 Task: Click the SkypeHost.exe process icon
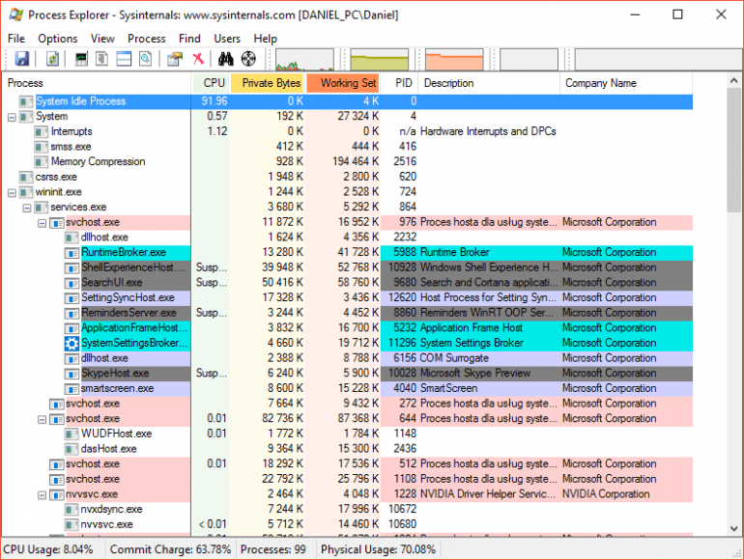pos(72,374)
